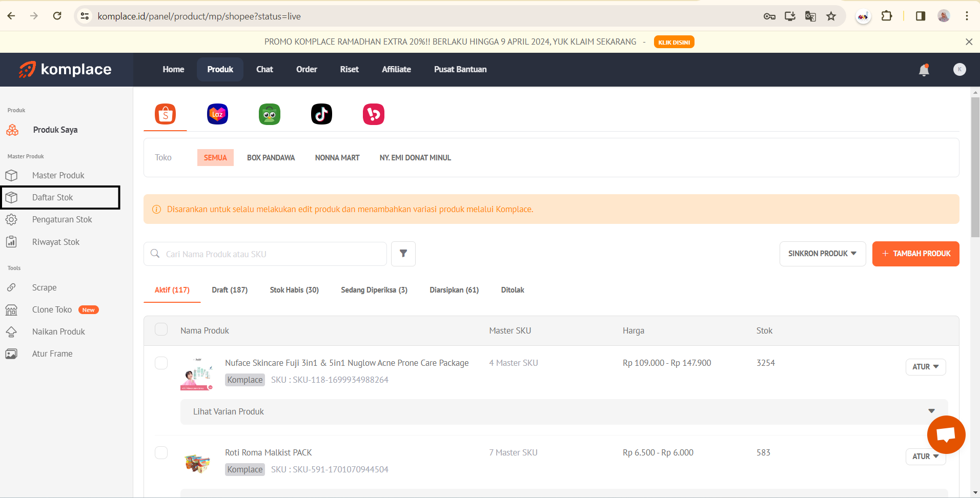Click the Naikan Produk arrow icon
The width and height of the screenshot is (980, 498).
point(11,332)
